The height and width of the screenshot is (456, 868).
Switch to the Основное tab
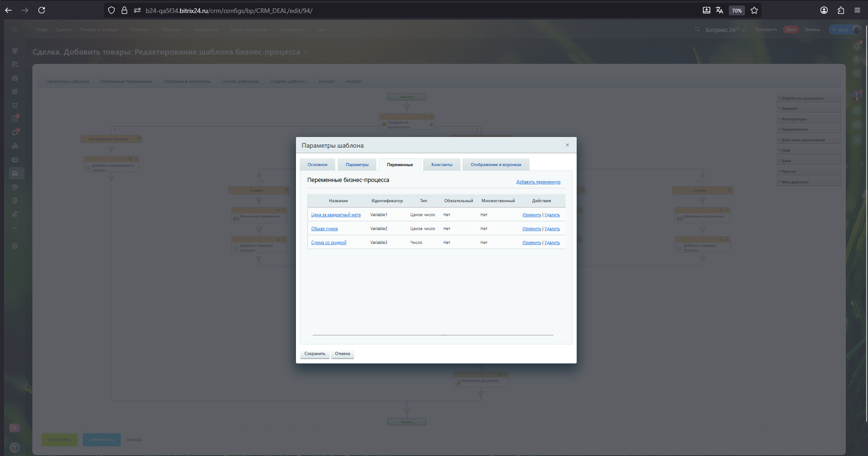click(317, 165)
